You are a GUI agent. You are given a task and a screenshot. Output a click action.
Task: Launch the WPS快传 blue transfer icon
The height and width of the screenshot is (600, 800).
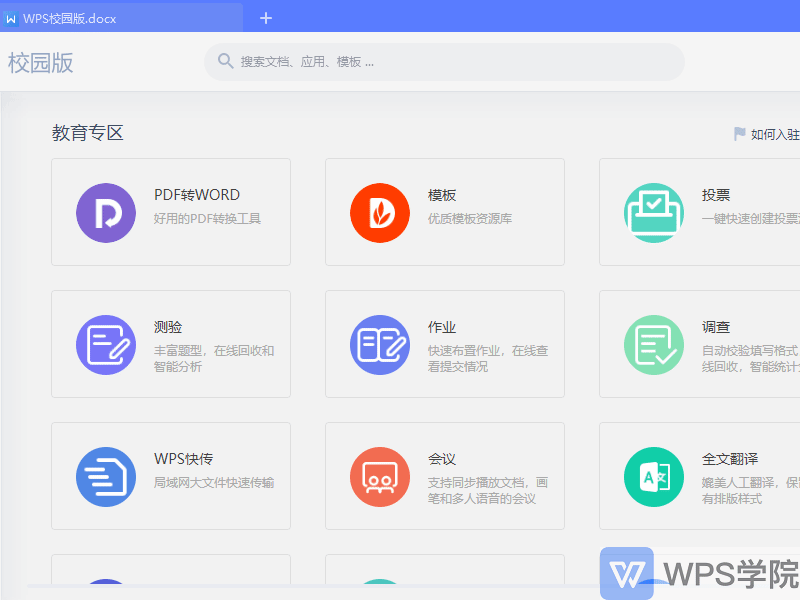106,477
